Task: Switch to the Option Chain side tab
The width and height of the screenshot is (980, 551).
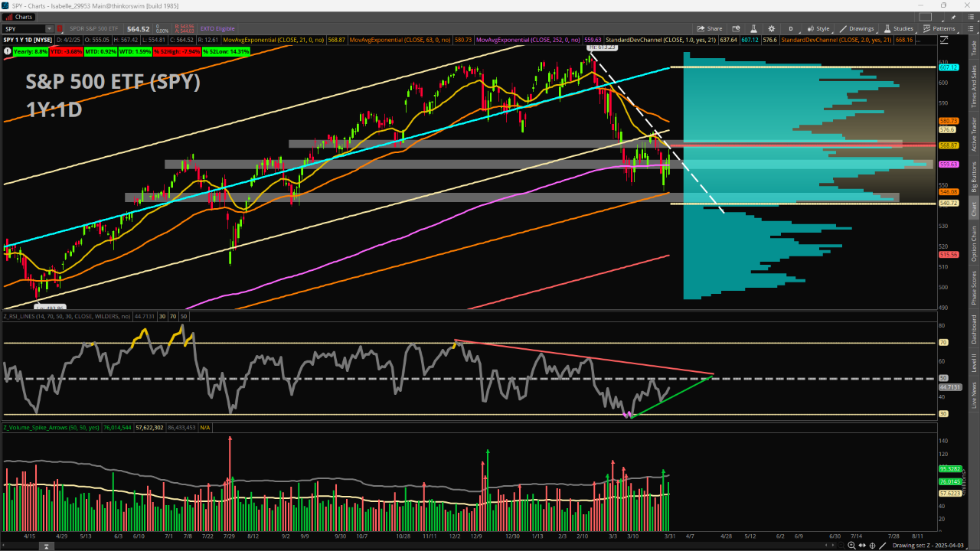Action: click(974, 243)
